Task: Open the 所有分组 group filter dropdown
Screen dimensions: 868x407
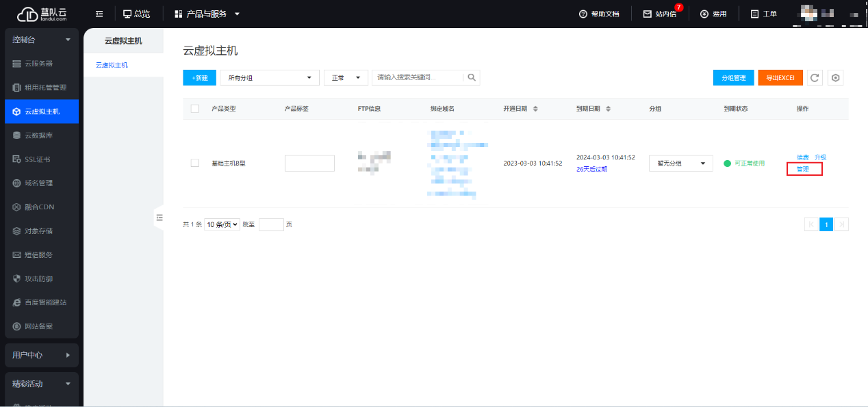Action: click(x=269, y=77)
